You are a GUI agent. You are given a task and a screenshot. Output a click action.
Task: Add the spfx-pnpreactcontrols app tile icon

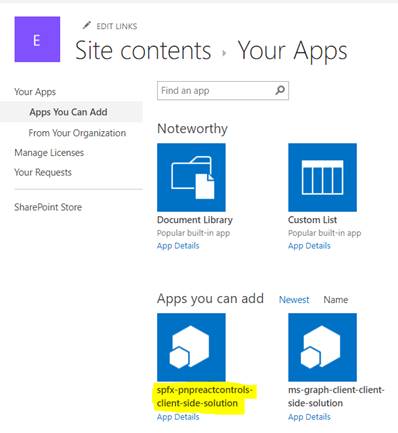point(191,347)
